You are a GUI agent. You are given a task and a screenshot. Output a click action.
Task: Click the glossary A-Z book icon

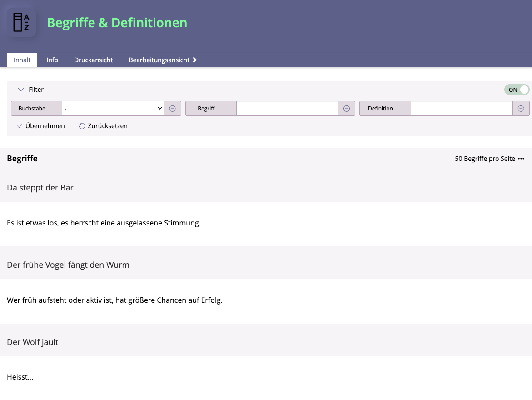[x=21, y=22]
